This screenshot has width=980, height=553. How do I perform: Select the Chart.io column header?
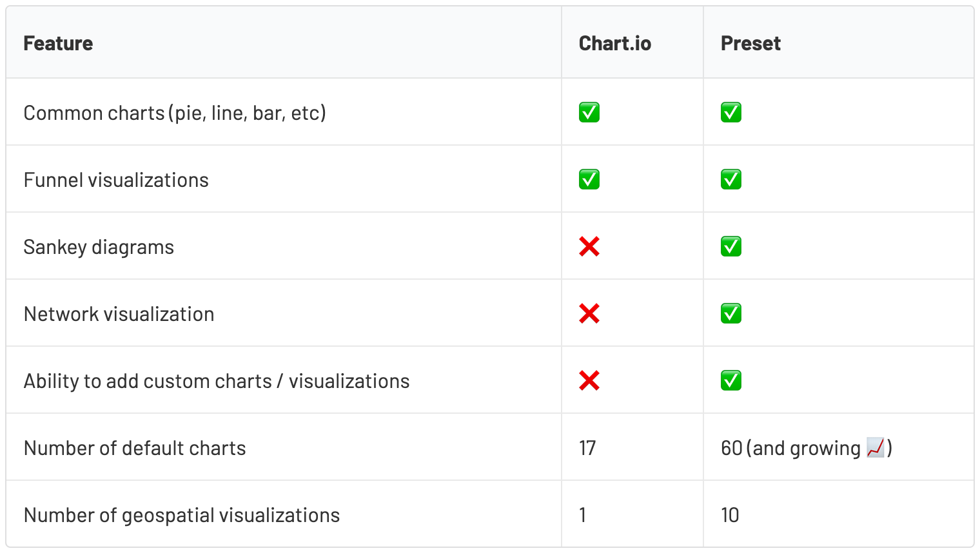[614, 43]
